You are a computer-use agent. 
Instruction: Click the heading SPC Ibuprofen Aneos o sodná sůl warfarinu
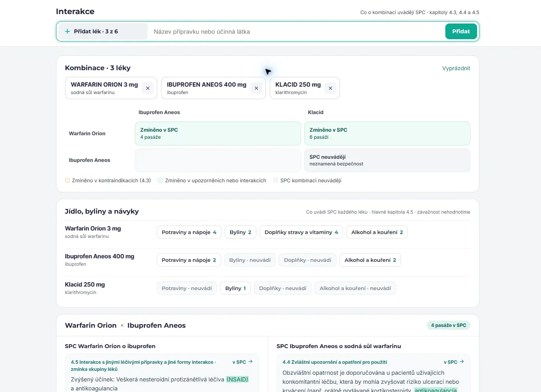pos(339,346)
